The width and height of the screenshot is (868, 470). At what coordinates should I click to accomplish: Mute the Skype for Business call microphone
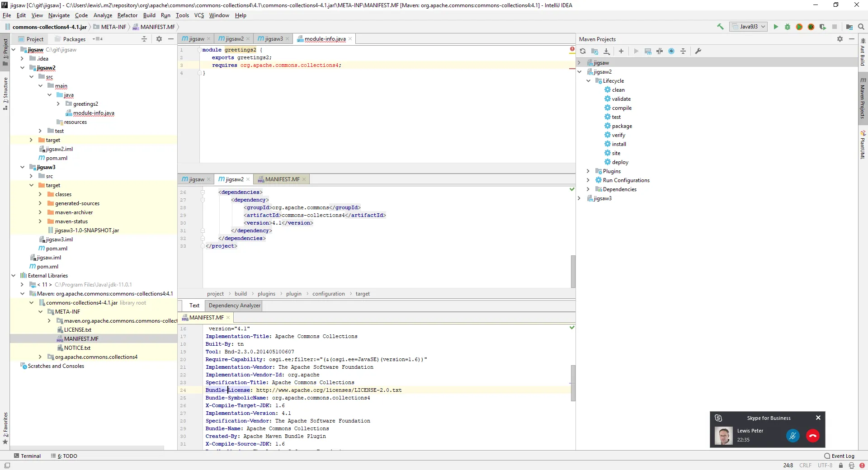[x=793, y=436]
